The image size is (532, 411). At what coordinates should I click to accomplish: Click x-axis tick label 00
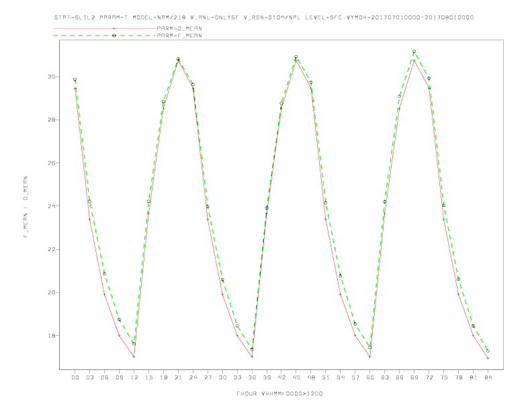(x=75, y=377)
